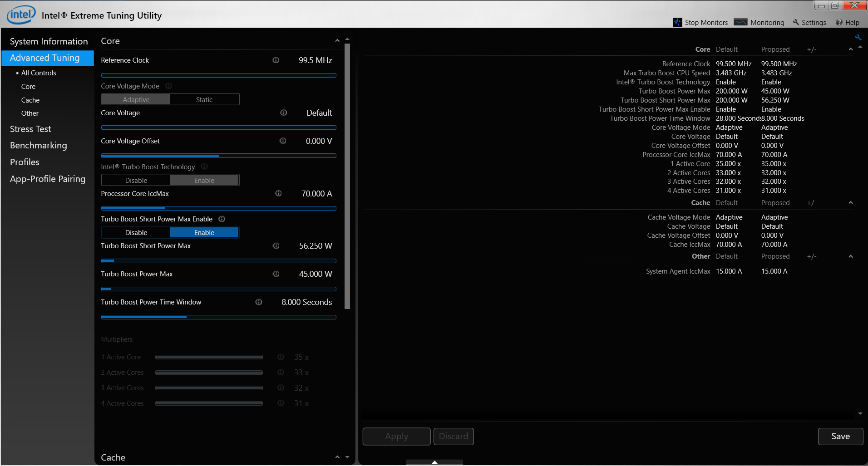Image resolution: width=868 pixels, height=466 pixels.
Task: Open System Information section
Action: pyautogui.click(x=49, y=41)
